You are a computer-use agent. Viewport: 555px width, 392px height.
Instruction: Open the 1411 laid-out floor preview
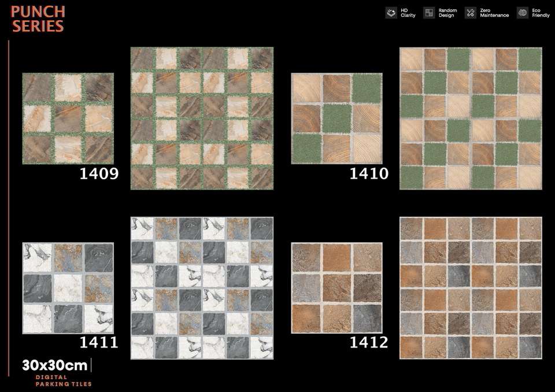click(202, 288)
